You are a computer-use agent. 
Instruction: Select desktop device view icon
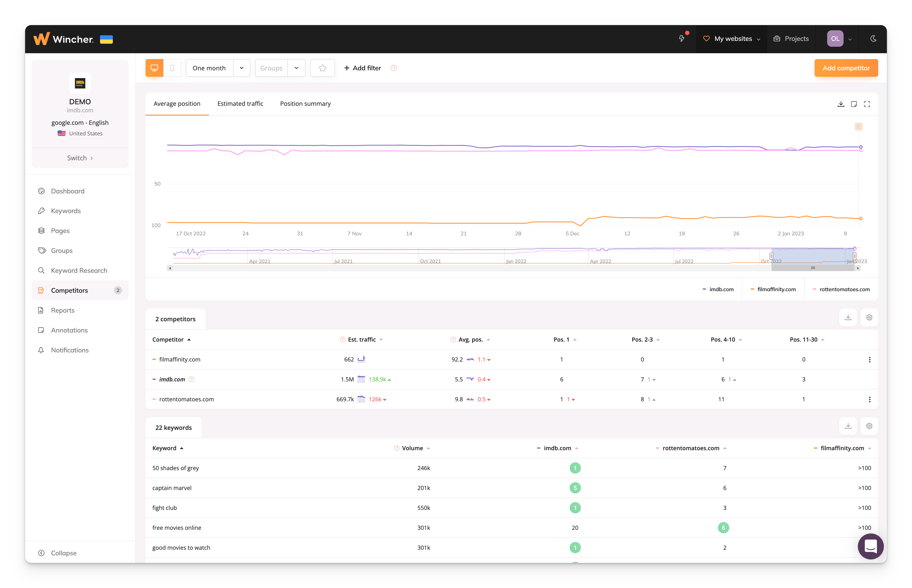click(x=154, y=68)
